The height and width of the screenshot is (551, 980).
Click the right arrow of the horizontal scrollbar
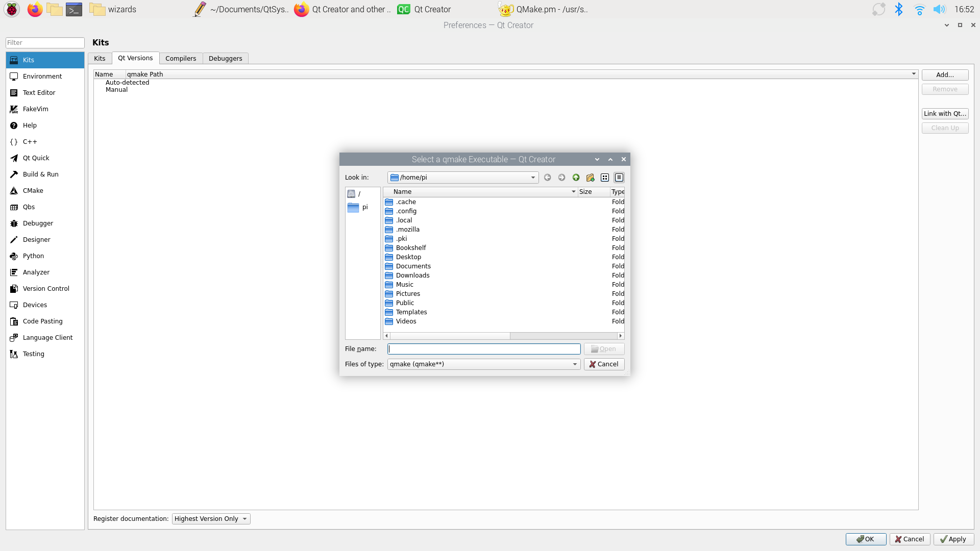(621, 336)
